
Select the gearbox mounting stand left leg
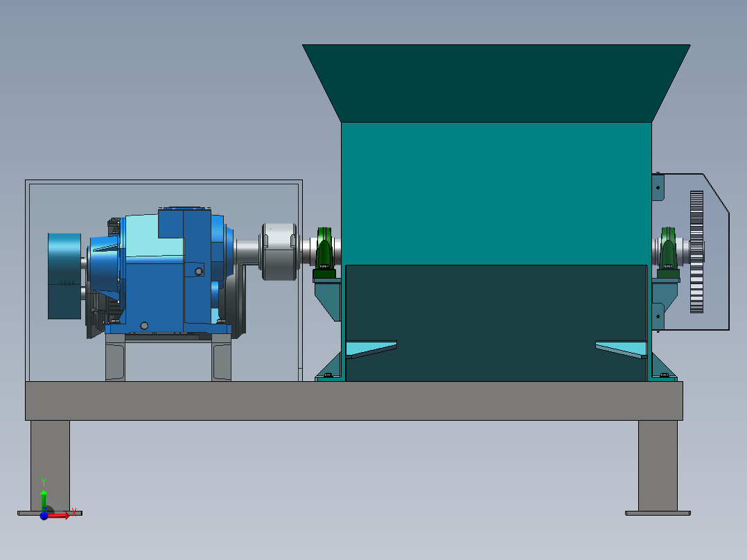point(115,358)
